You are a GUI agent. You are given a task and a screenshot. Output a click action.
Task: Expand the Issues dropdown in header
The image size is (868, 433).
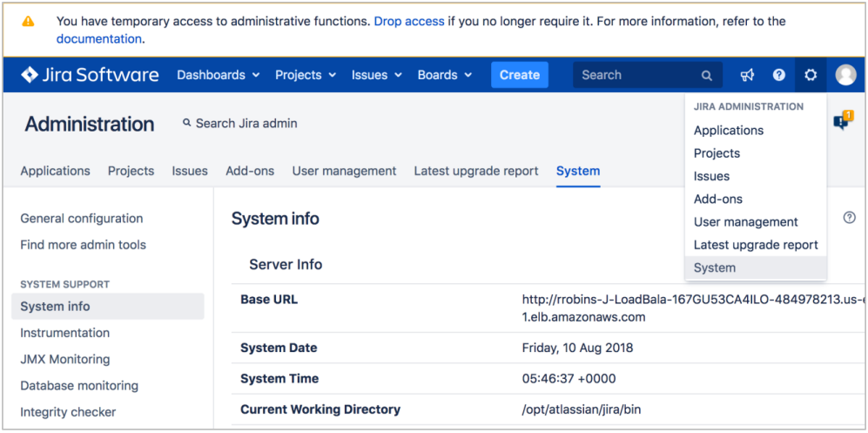pos(376,75)
